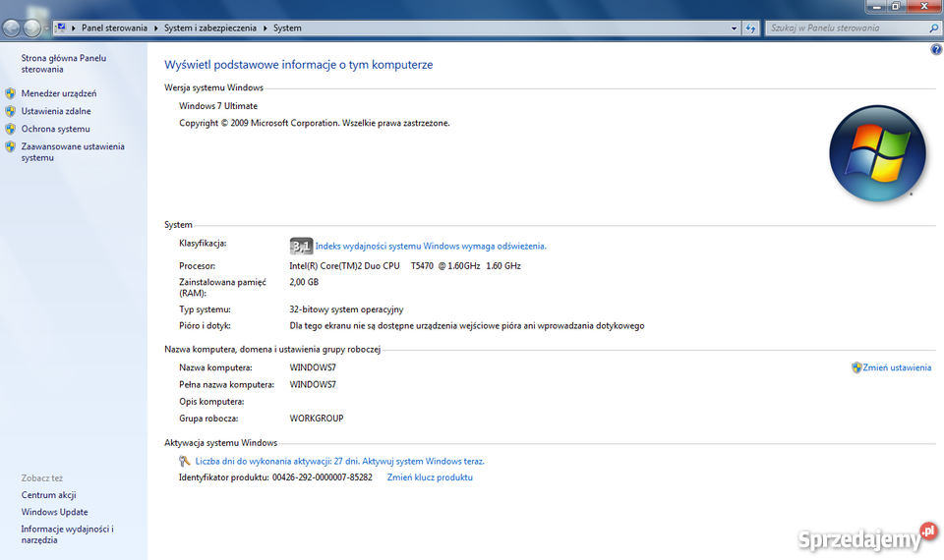Close the System window
The height and width of the screenshot is (560, 944).
pos(924,6)
